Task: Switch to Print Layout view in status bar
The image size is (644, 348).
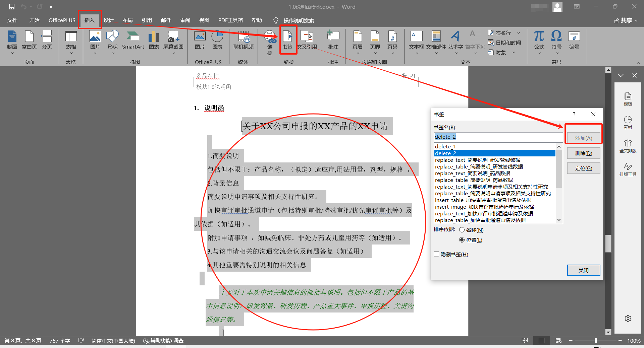Action: (x=541, y=341)
